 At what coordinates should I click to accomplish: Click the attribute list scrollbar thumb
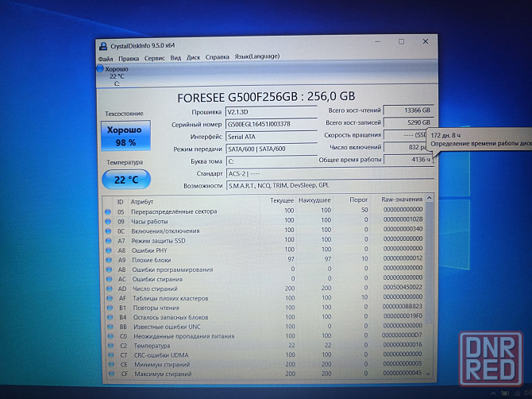tap(430, 263)
